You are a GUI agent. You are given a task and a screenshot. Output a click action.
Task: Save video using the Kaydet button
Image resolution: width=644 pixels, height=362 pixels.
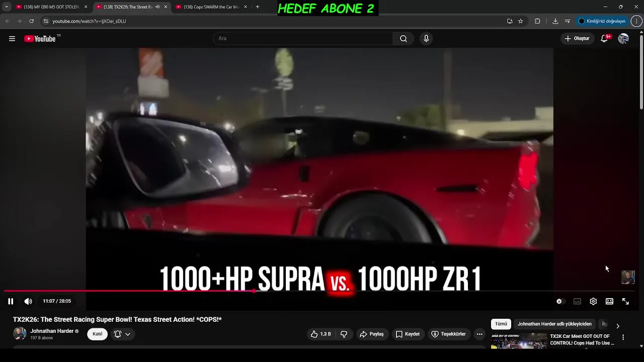pyautogui.click(x=408, y=334)
